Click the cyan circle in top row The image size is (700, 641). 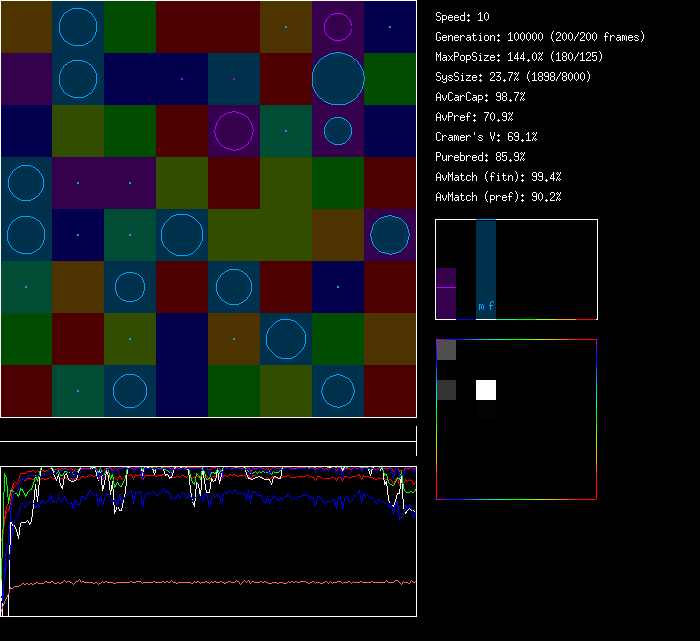pyautogui.click(x=78, y=27)
